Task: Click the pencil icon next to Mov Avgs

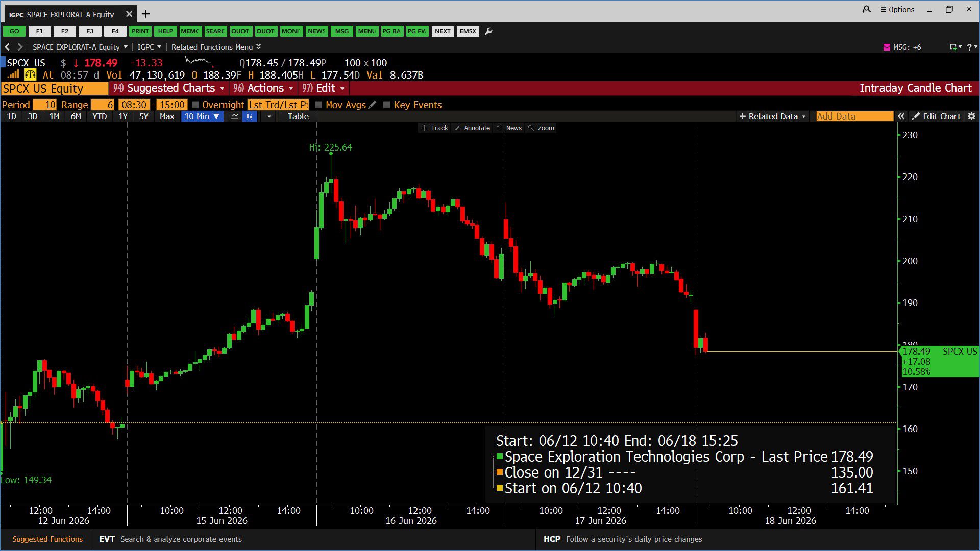Action: pyautogui.click(x=373, y=105)
